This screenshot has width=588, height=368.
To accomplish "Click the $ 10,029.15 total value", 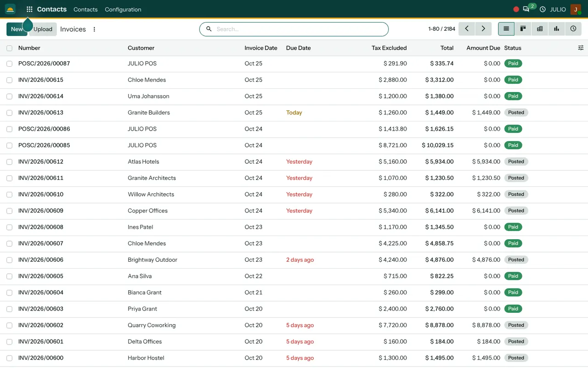I will (438, 145).
